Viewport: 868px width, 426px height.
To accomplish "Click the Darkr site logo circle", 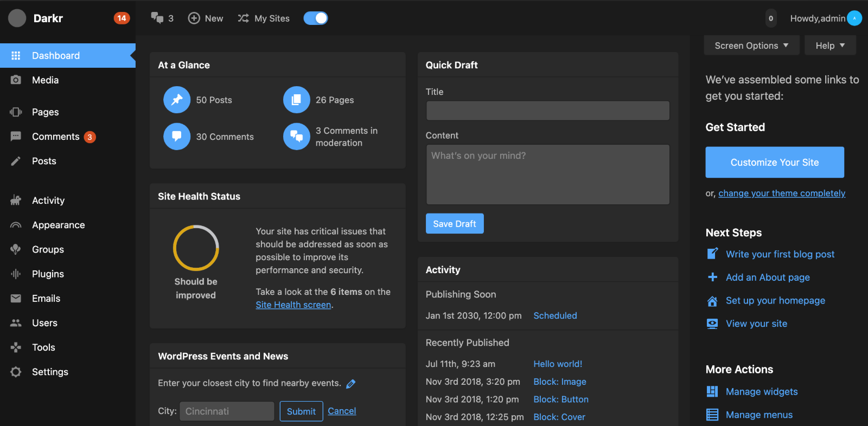I will point(17,18).
